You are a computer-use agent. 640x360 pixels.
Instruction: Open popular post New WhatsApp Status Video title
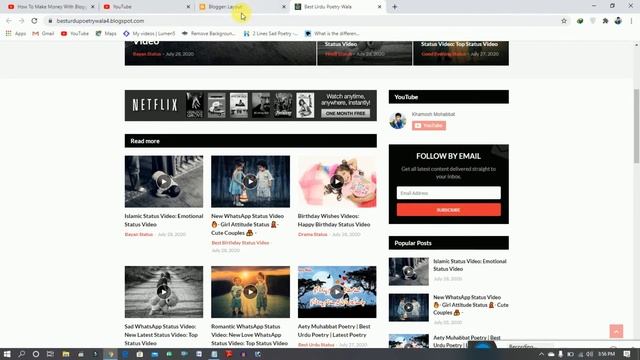[x=471, y=305]
